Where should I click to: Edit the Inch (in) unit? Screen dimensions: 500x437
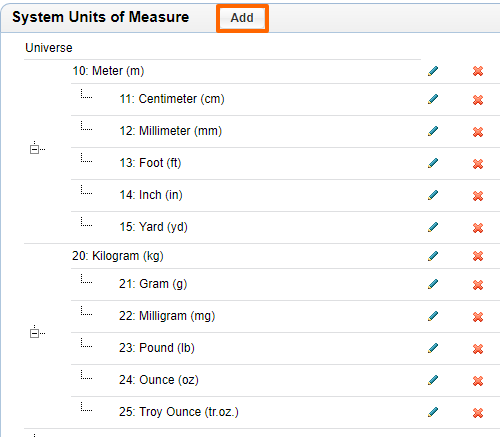(433, 195)
